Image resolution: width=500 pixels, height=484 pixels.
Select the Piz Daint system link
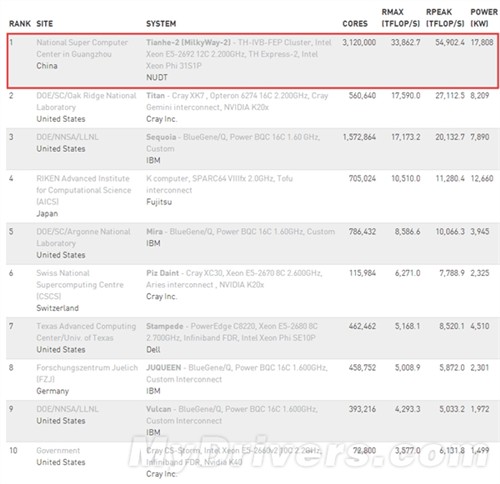tap(234, 279)
